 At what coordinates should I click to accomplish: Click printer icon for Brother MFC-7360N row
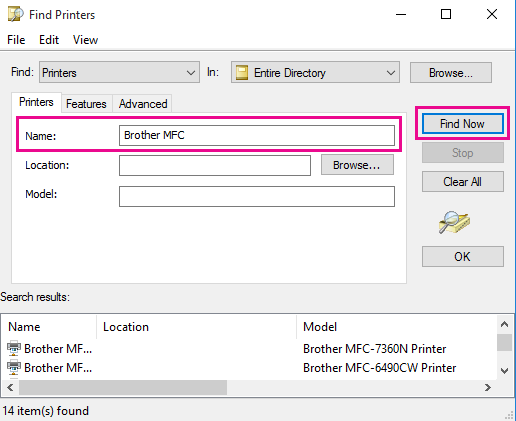14,348
